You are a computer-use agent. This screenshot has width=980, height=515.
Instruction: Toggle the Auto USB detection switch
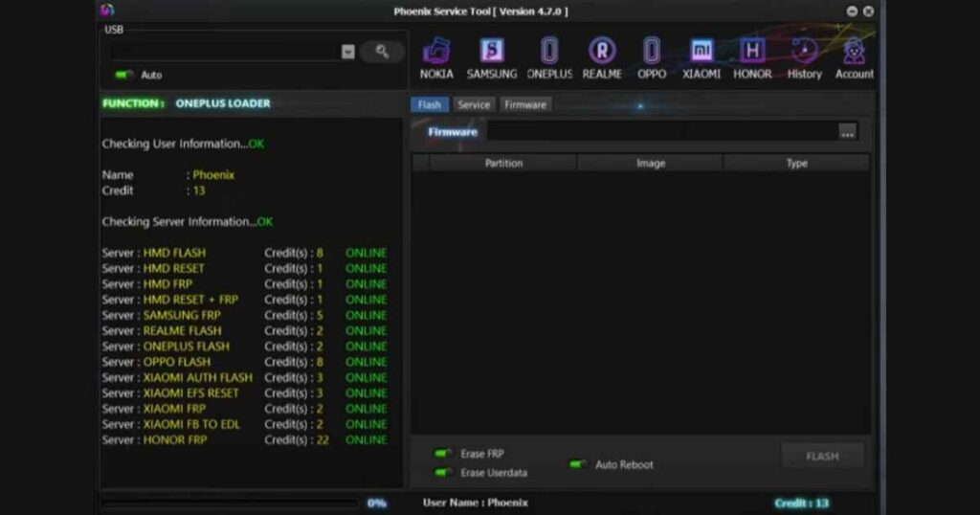(123, 75)
